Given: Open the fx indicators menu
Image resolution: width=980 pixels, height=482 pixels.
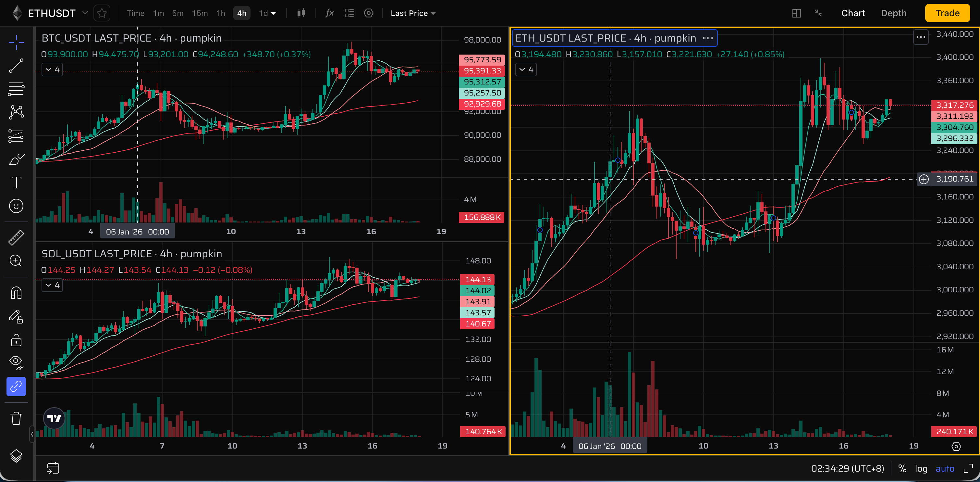Looking at the screenshot, I should [329, 13].
